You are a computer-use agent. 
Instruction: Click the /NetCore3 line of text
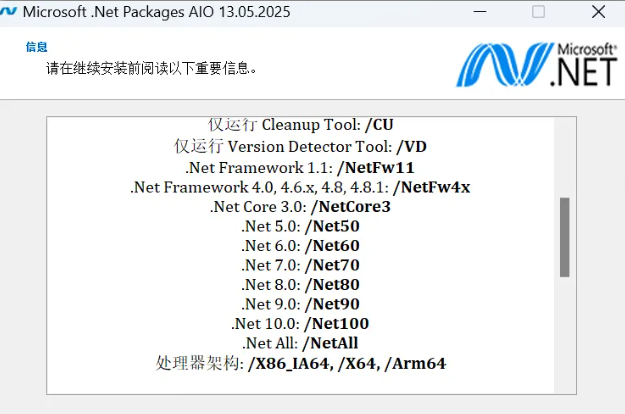coord(301,206)
